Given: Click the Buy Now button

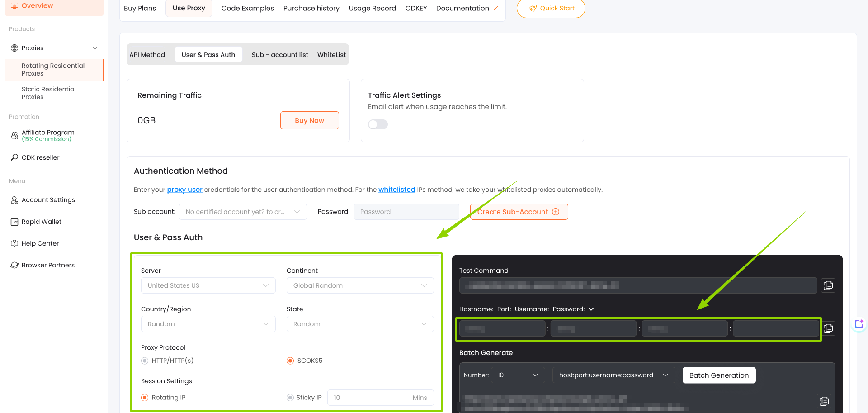Looking at the screenshot, I should coord(309,120).
